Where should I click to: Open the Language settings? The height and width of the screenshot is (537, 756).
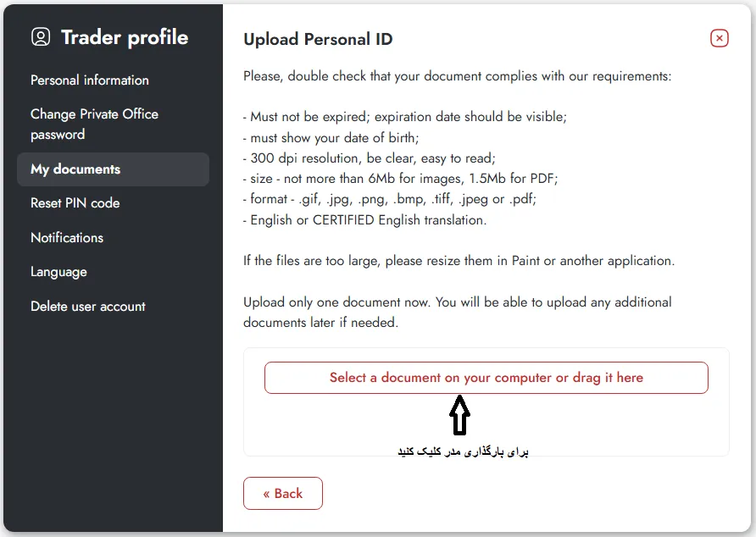click(58, 272)
